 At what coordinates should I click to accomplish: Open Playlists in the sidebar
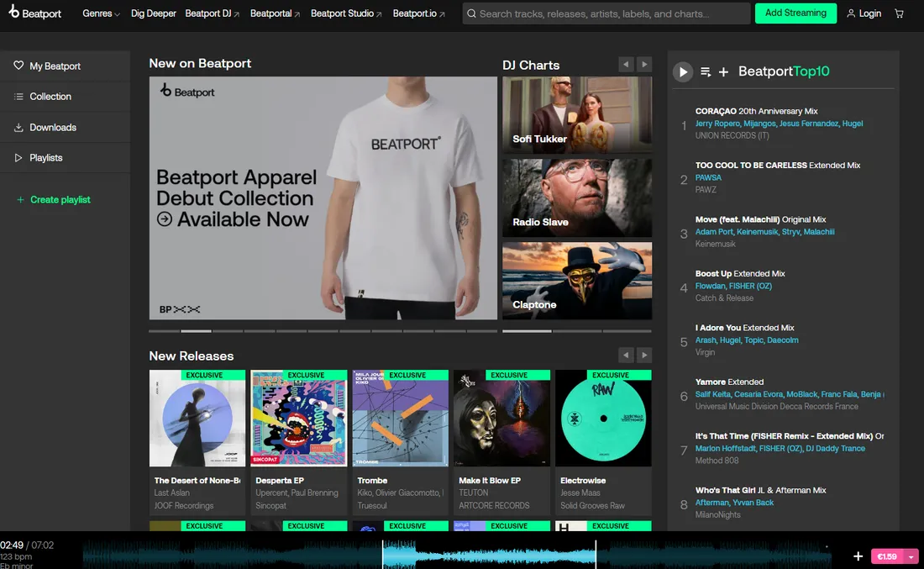[65, 157]
